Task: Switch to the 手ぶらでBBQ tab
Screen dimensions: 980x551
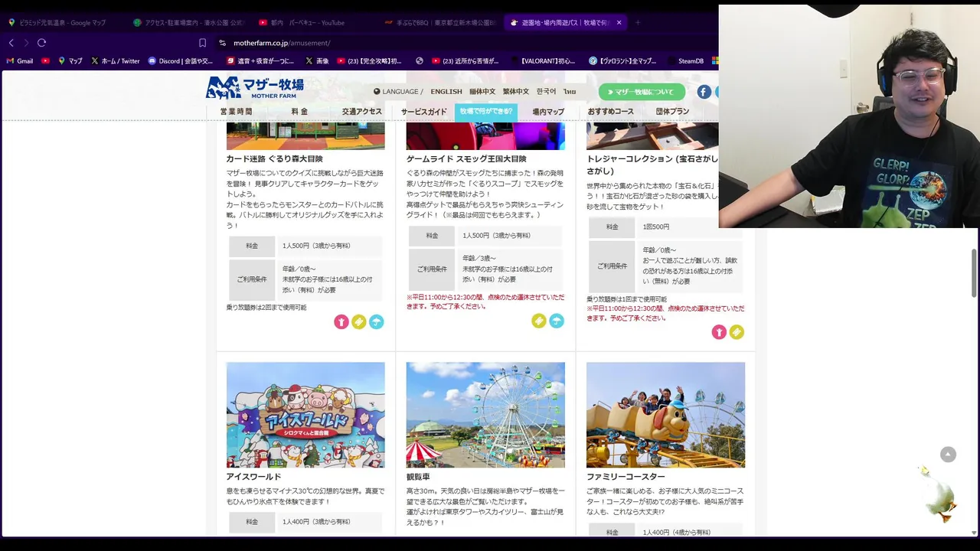Action: [x=439, y=22]
